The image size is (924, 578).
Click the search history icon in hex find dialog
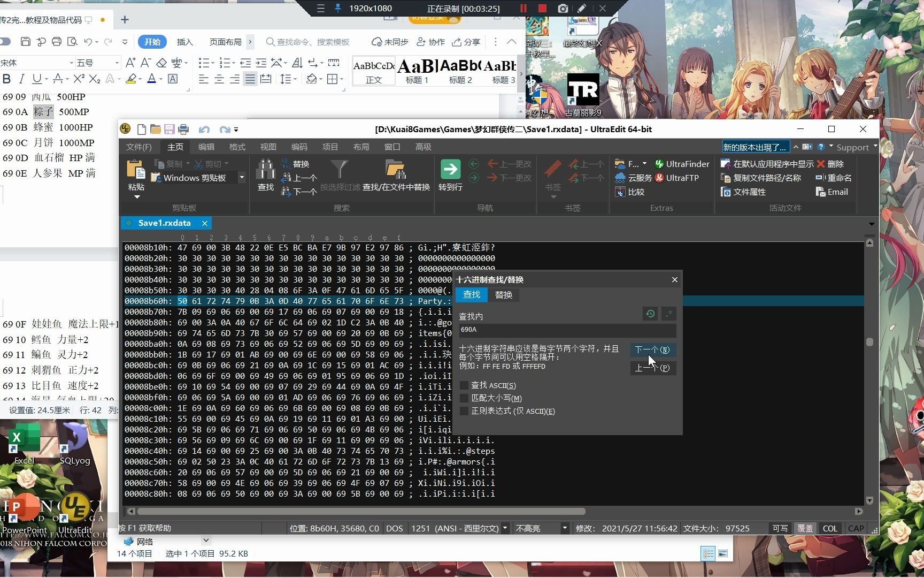(650, 314)
